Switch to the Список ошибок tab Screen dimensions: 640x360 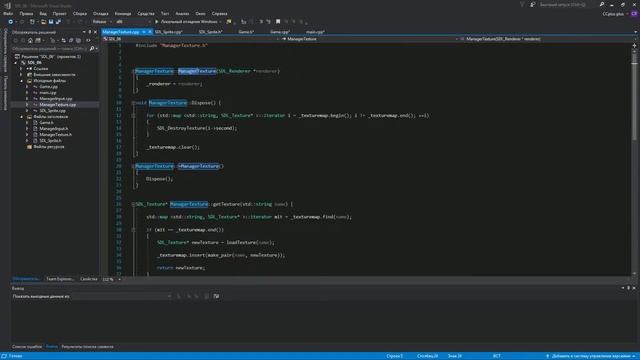pyautogui.click(x=27, y=347)
